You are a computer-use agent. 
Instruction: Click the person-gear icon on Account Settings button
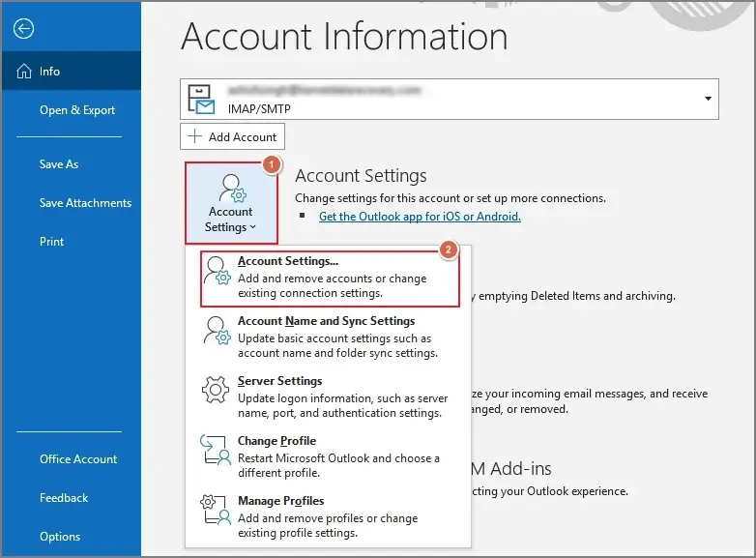[x=232, y=188]
